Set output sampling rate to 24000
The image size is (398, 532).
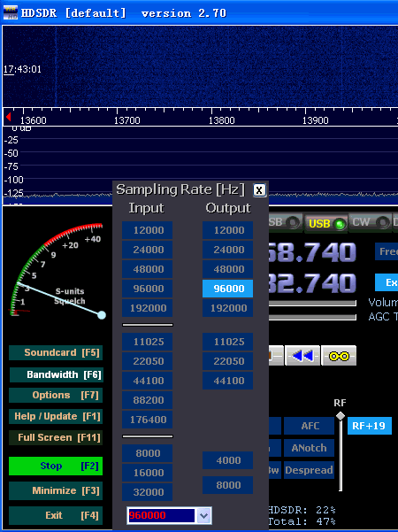click(228, 250)
